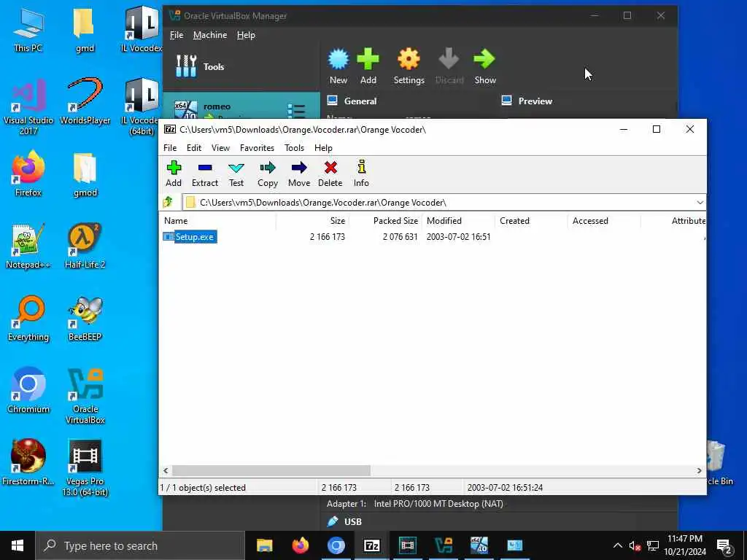Open the romeo VM menu list icon
The height and width of the screenshot is (560, 747).
click(x=296, y=110)
